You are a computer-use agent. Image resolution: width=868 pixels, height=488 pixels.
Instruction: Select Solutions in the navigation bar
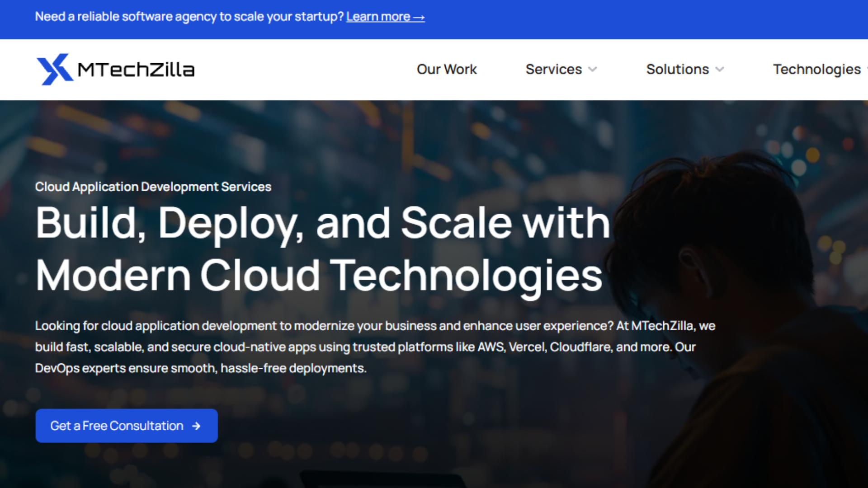point(677,69)
